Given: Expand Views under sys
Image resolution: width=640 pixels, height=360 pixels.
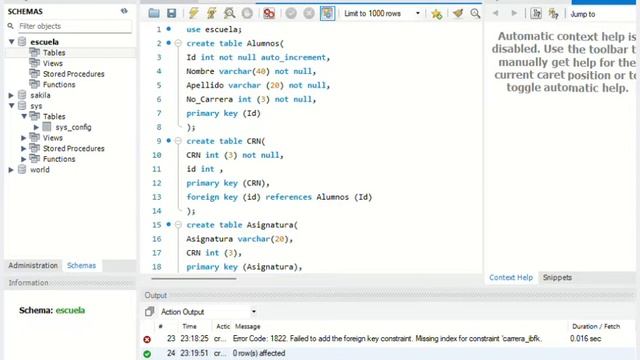Looking at the screenshot, I should tap(24, 138).
